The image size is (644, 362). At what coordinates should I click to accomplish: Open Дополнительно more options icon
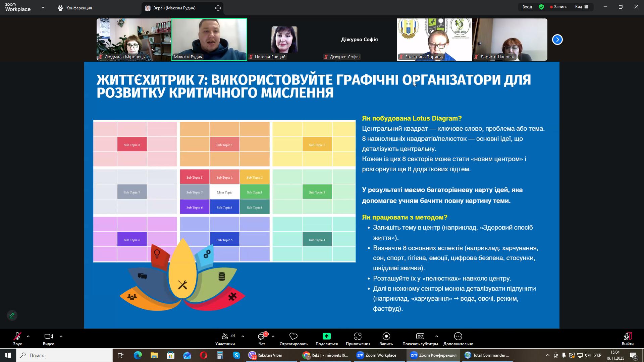coord(458,337)
